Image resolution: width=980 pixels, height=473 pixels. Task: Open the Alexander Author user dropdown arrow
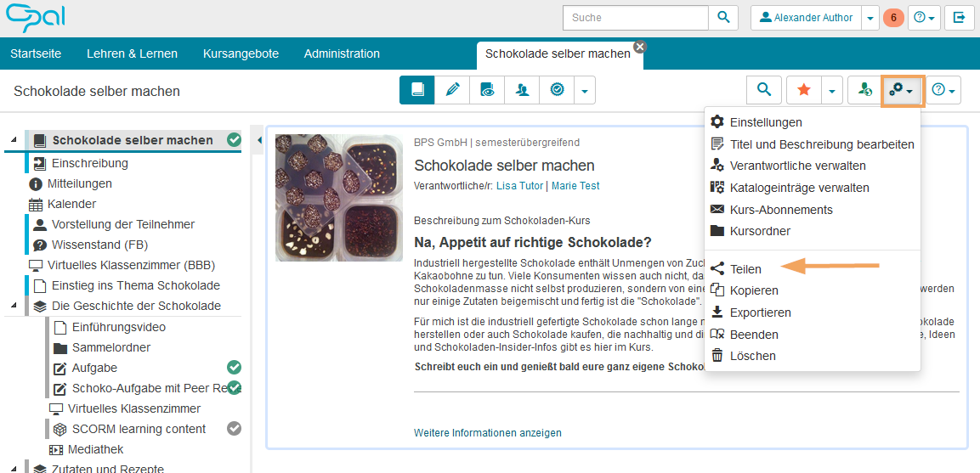point(870,18)
